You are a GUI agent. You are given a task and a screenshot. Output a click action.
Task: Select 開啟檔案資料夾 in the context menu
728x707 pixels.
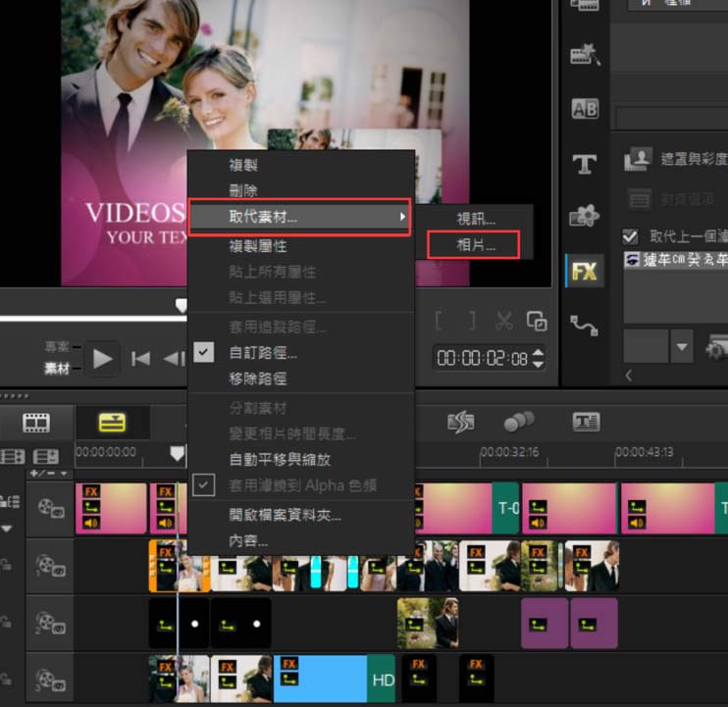(285, 515)
